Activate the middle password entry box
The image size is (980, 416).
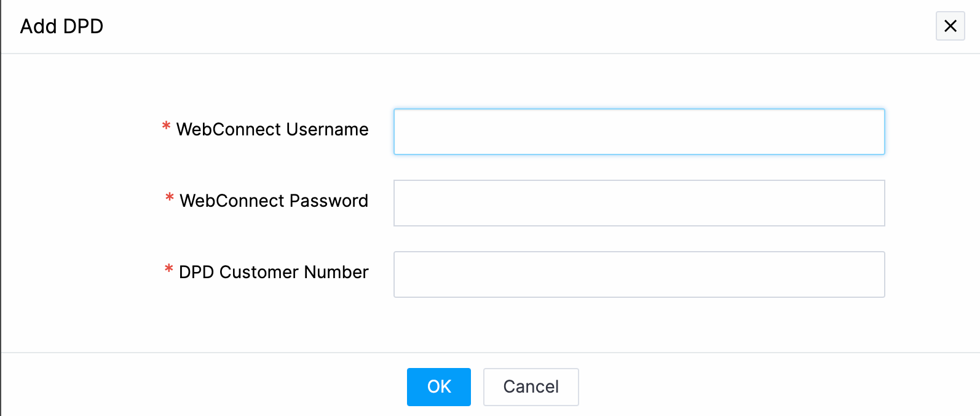point(639,203)
